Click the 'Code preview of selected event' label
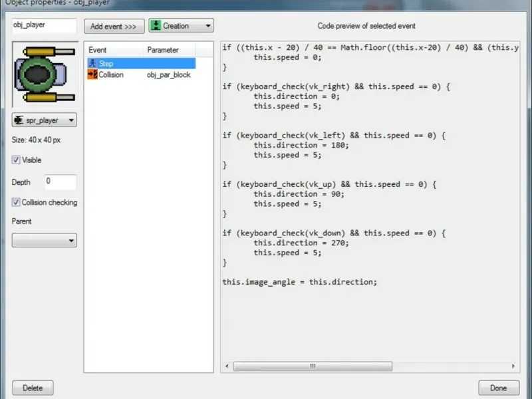The height and width of the screenshot is (399, 532). (366, 26)
